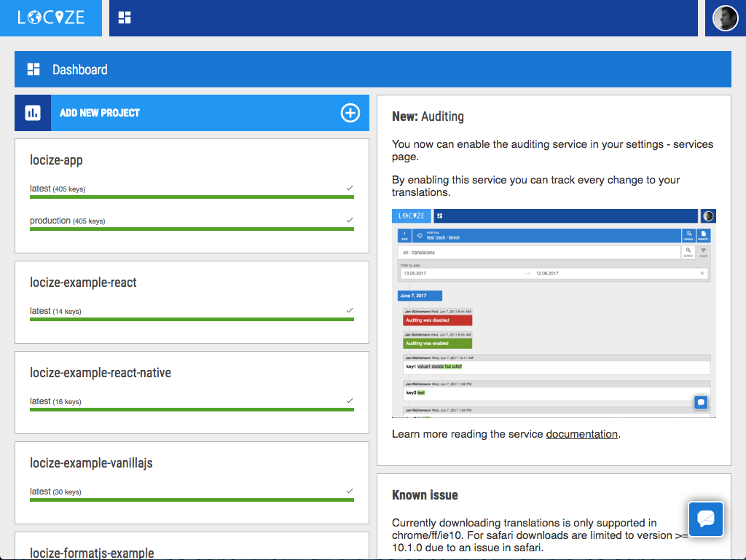
Task: Open the locize-app project
Action: pyautogui.click(x=56, y=160)
